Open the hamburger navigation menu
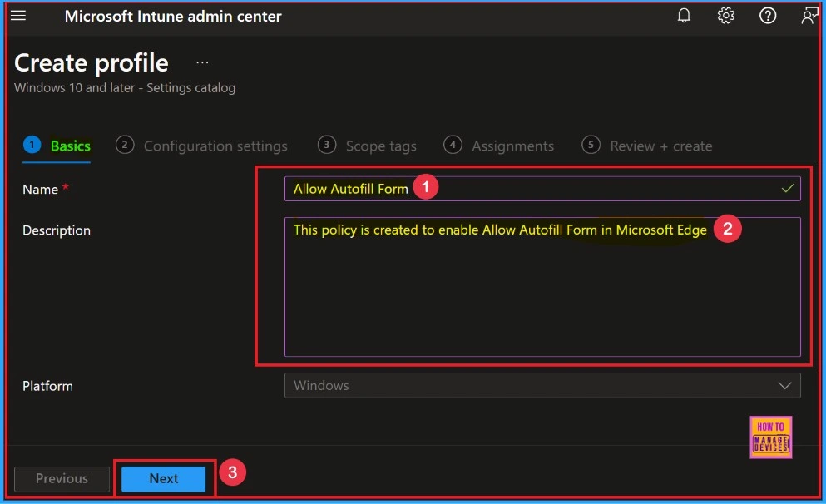This screenshot has width=826, height=504. pos(18,15)
